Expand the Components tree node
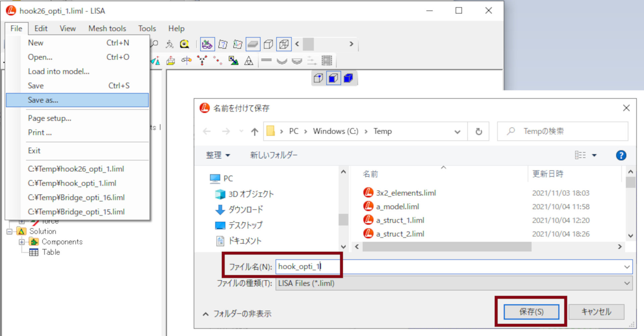The width and height of the screenshot is (644, 336). point(22,242)
